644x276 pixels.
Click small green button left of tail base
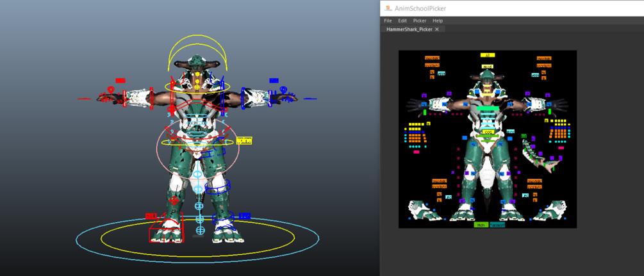(524, 136)
